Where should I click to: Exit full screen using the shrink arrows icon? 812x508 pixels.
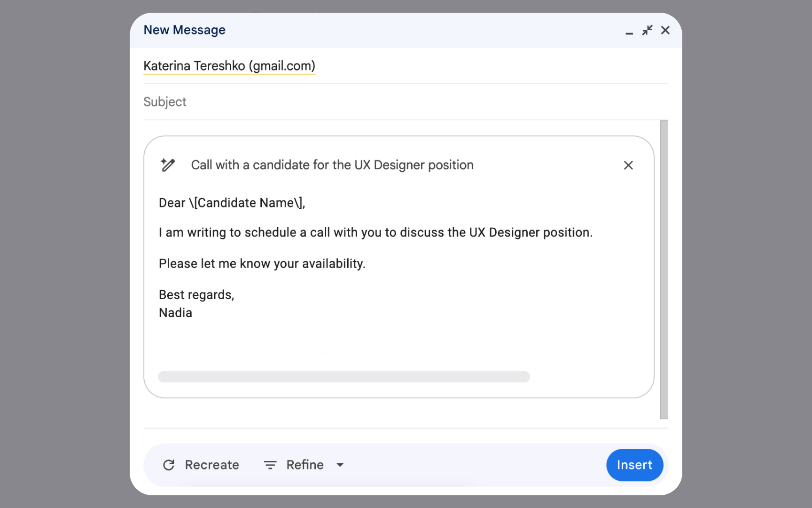(x=647, y=30)
